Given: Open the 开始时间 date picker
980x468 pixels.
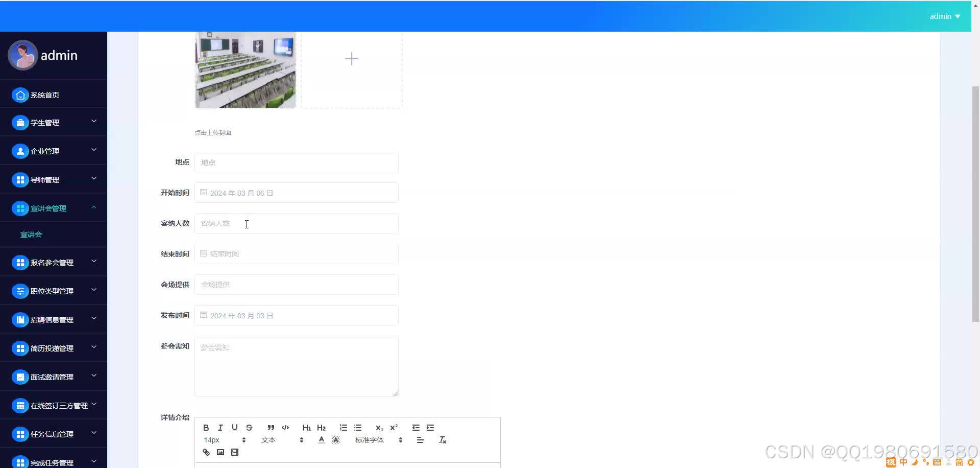Looking at the screenshot, I should [x=297, y=193].
